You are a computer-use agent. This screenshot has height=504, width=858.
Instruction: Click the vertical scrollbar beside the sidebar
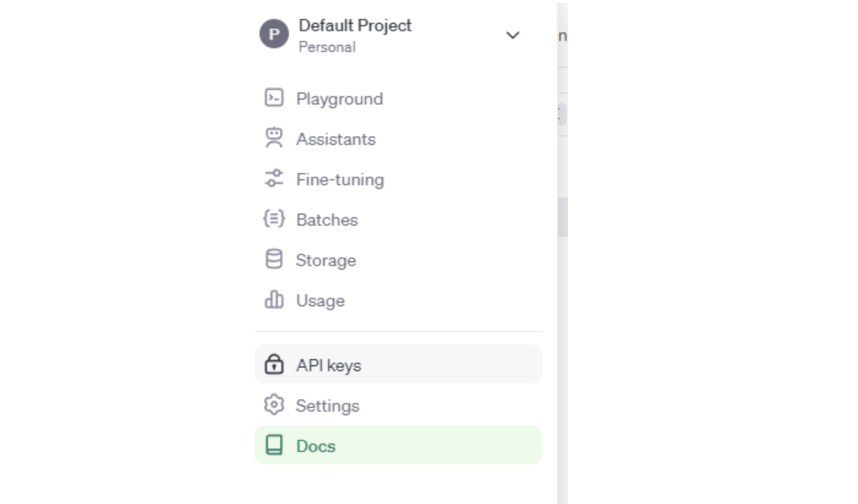tap(562, 217)
